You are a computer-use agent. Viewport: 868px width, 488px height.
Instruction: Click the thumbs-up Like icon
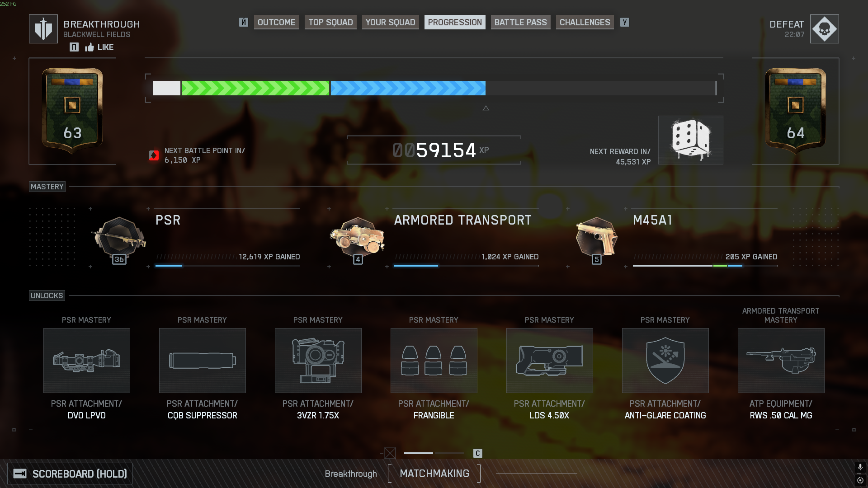(x=90, y=47)
